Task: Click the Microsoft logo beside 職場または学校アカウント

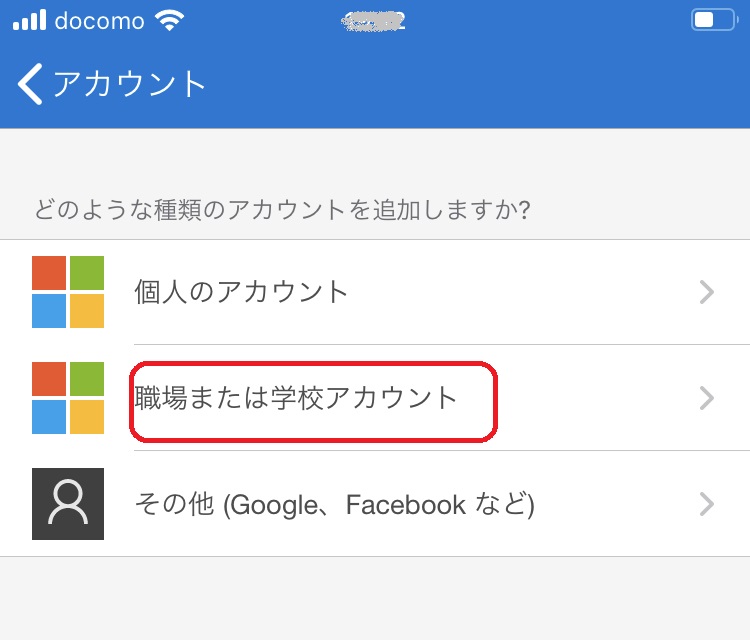Action: click(68, 398)
